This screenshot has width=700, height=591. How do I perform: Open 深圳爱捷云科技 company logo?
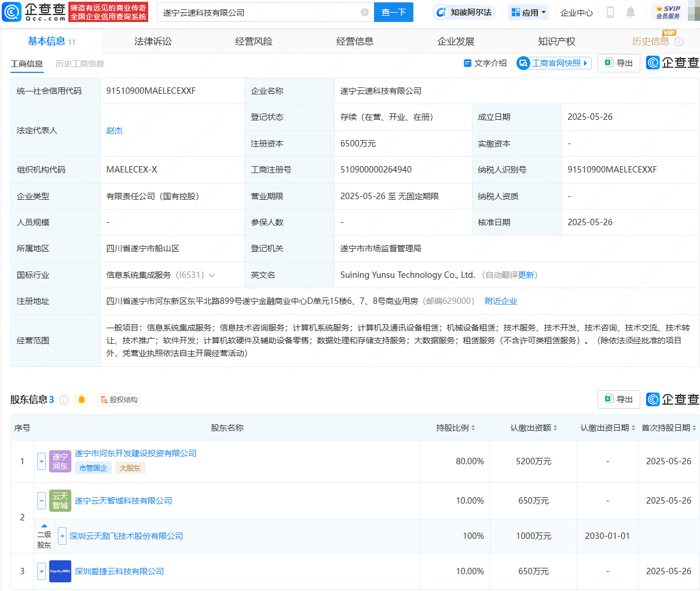tap(60, 571)
